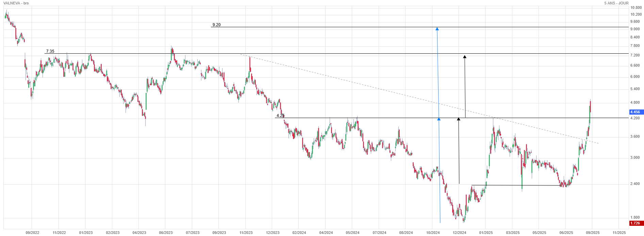Click the 6.000 price axis value
This screenshot has width=644, height=236.
(x=635, y=77)
